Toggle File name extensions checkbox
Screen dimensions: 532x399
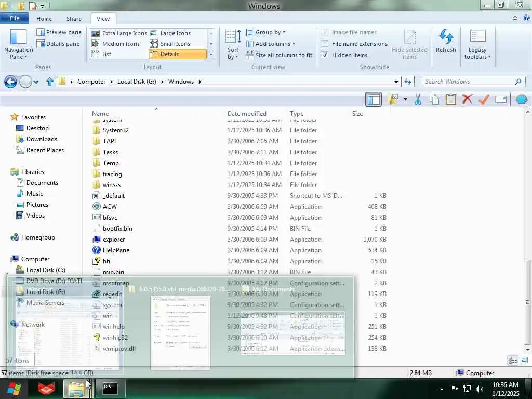pos(325,44)
